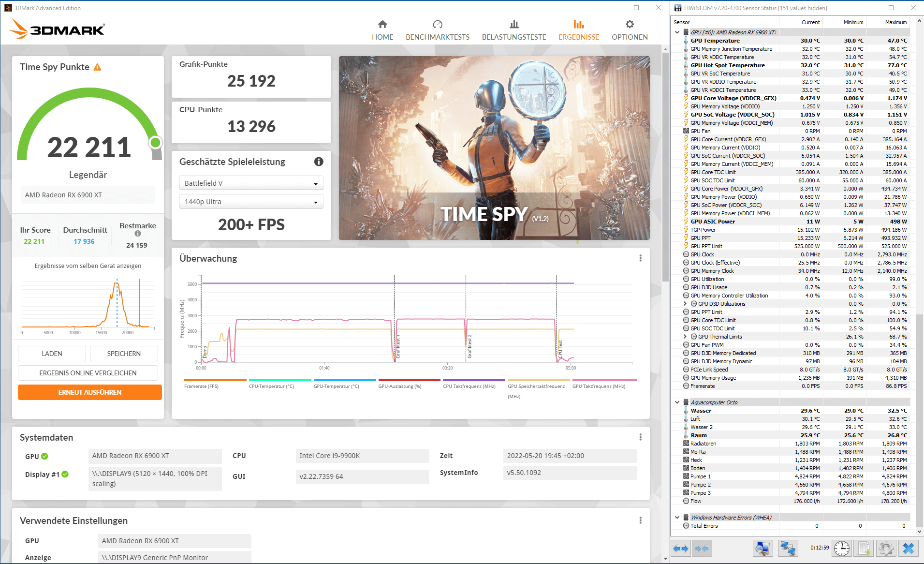Screen dimensions: 924x564
Task: Click fan icon of the Radiatoren row
Action: tap(686, 444)
